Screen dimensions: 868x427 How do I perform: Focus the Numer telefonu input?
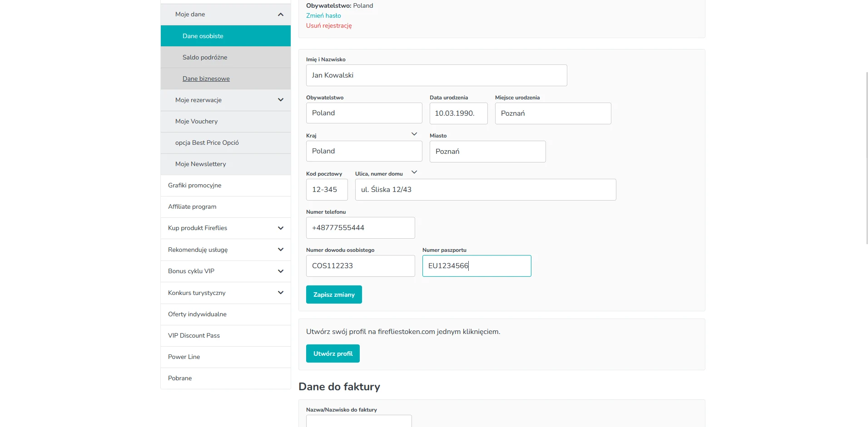360,228
